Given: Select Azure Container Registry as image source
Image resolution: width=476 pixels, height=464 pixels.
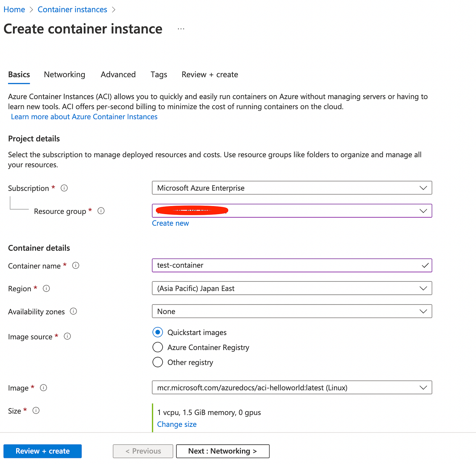Looking at the screenshot, I should click(x=158, y=347).
